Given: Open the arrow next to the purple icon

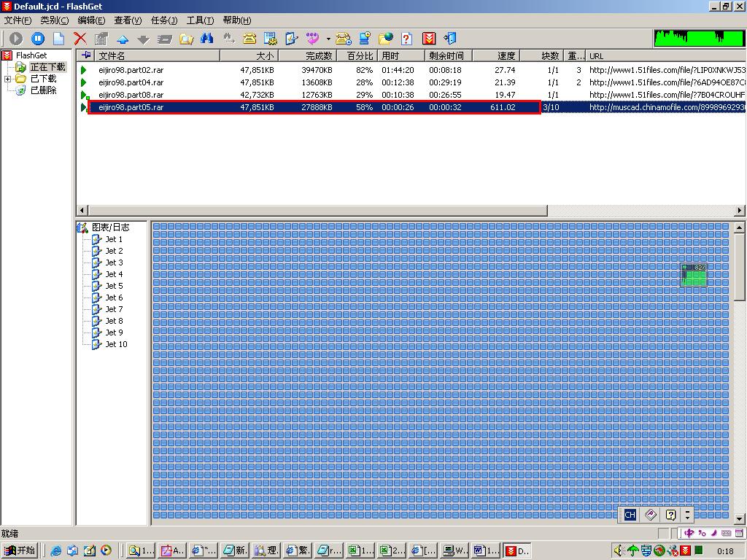Looking at the screenshot, I should [328, 39].
